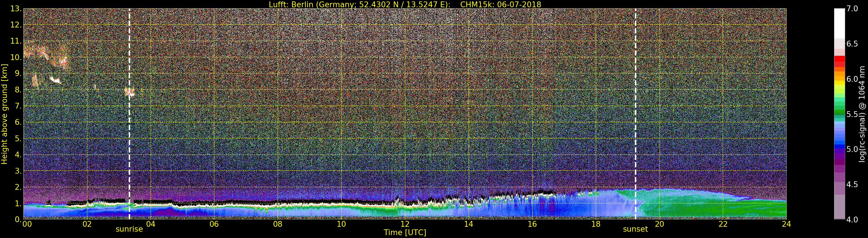Image resolution: width=868 pixels, height=238 pixels.
Task: Click the '4.' height axis tick label
Action: pos(18,155)
